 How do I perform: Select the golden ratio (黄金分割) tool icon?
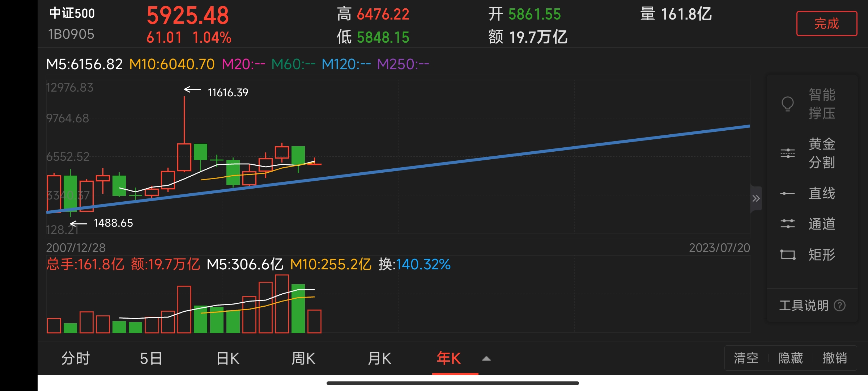pos(787,153)
